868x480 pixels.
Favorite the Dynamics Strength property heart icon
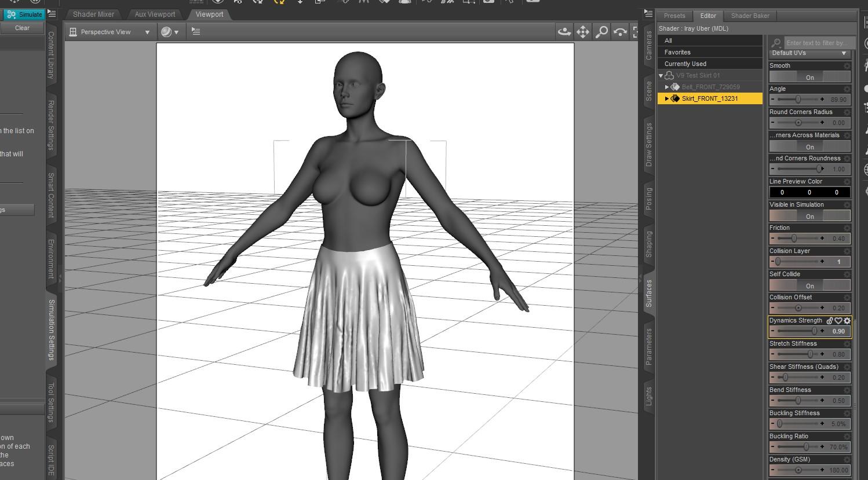(838, 320)
